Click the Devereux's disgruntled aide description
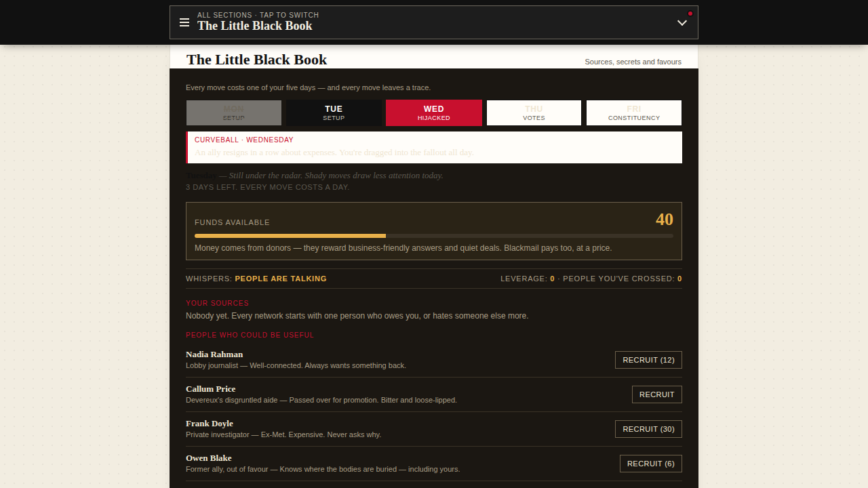This screenshot has width=868, height=488. click(321, 400)
